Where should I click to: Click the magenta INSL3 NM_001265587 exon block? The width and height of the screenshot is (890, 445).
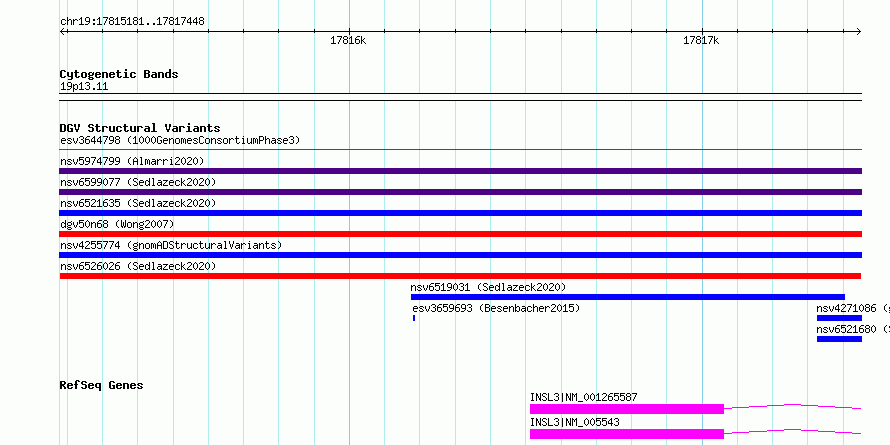(x=627, y=409)
